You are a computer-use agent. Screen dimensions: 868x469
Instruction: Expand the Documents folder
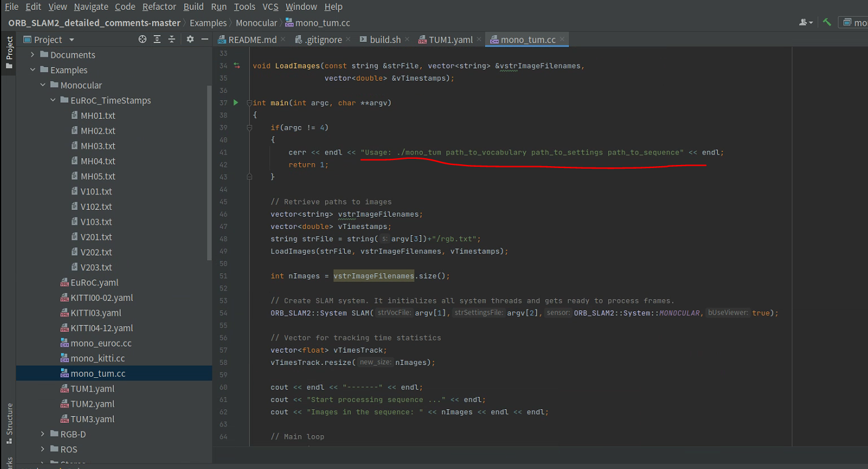coord(33,55)
